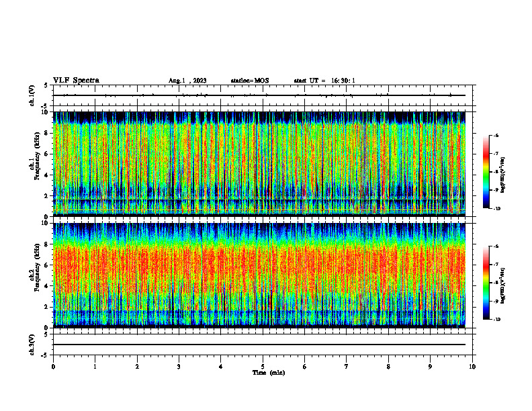Click the time axis tick label "9"
Image resolution: width=532 pixels, height=411 pixels.
pyautogui.click(x=430, y=367)
